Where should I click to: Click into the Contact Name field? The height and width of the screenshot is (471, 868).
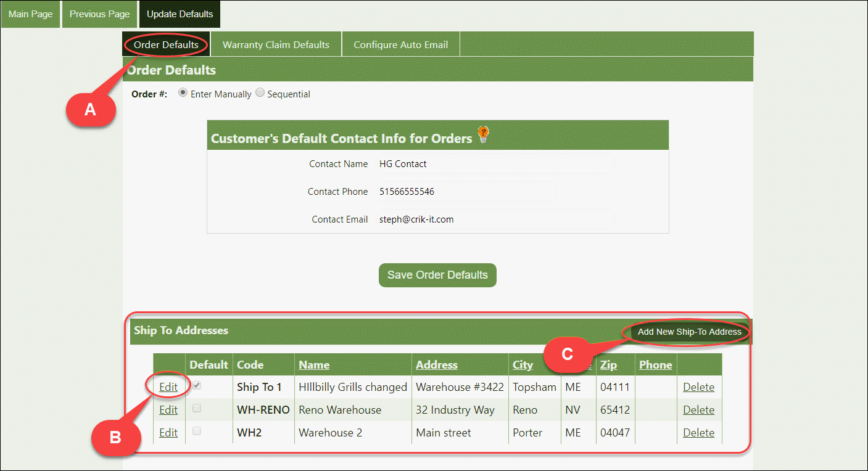pyautogui.click(x=495, y=164)
